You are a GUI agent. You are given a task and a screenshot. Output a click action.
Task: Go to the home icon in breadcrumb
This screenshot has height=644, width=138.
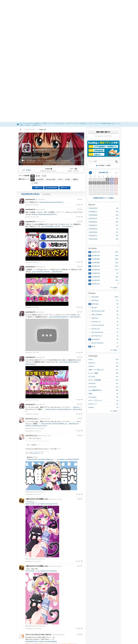(x=21, y=130)
